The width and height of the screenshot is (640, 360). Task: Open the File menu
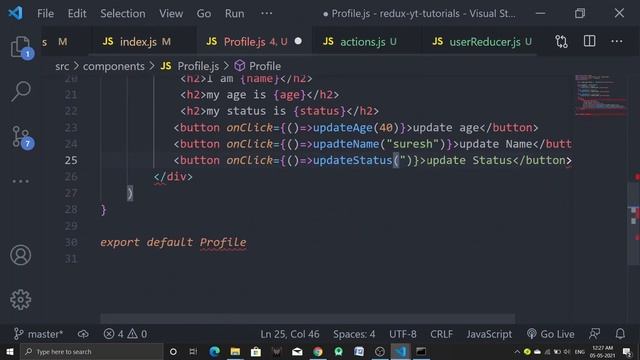[45, 13]
